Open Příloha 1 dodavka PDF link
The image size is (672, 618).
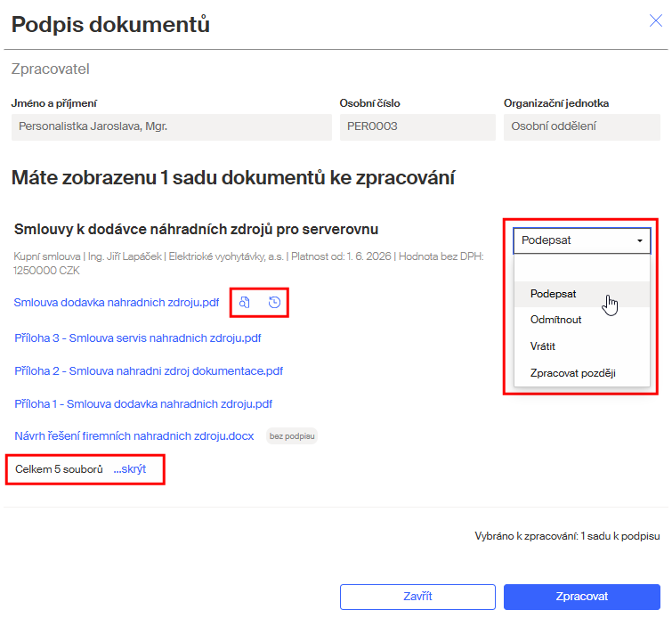point(143,404)
